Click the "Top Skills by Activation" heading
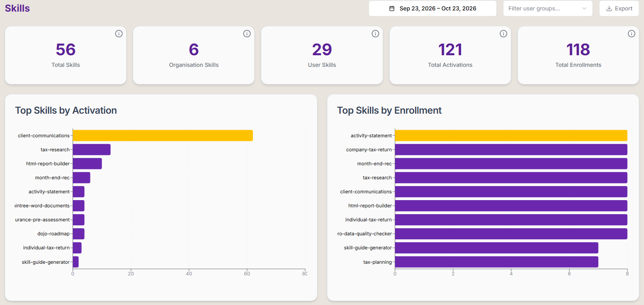This screenshot has width=644, height=305. tap(66, 110)
